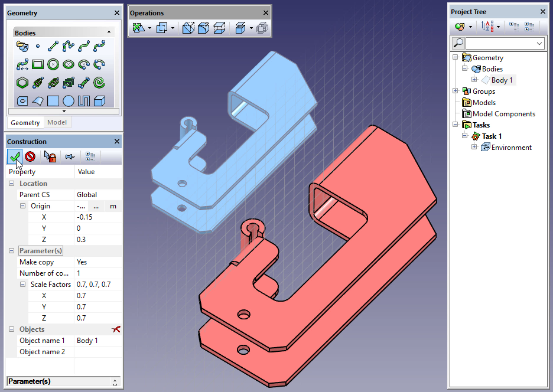
Task: Select the spiral curve tool in Bodies
Action: [99, 82]
